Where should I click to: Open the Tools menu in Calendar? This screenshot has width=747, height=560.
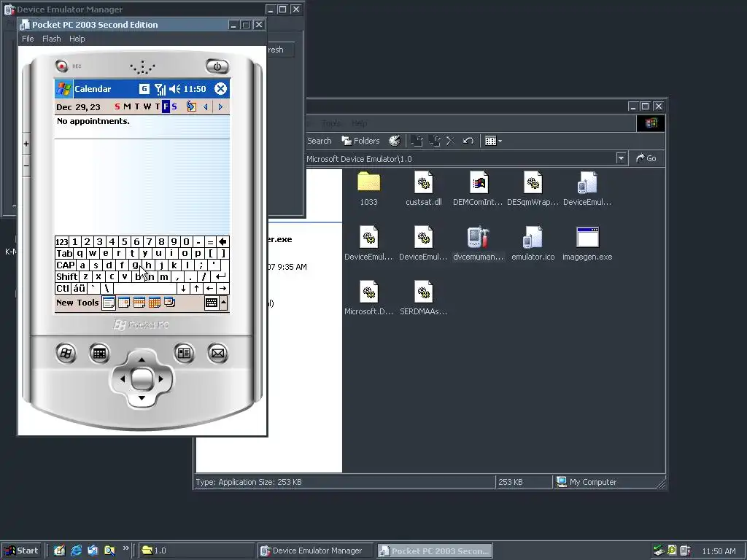click(x=88, y=303)
